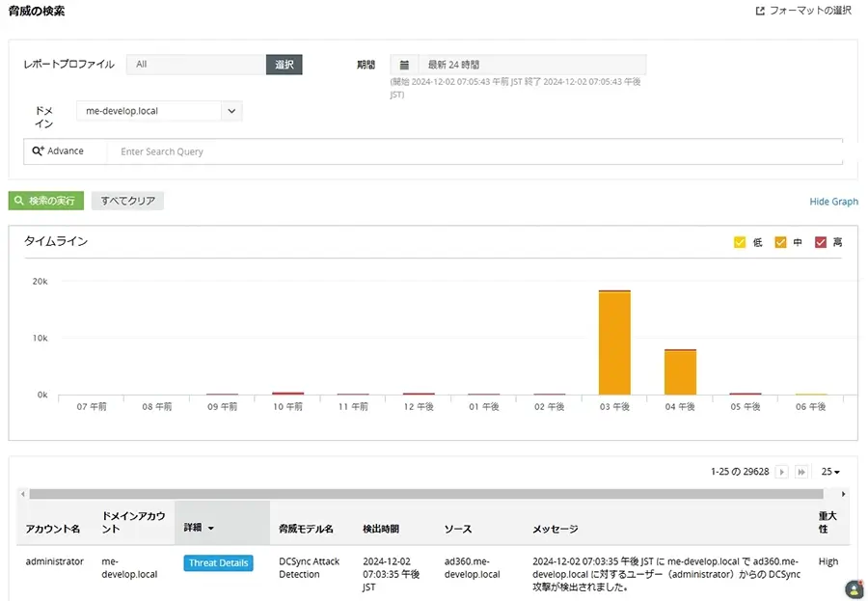The width and height of the screenshot is (868, 601).
Task: Toggle the 中 severity checkbox
Action: click(x=780, y=242)
